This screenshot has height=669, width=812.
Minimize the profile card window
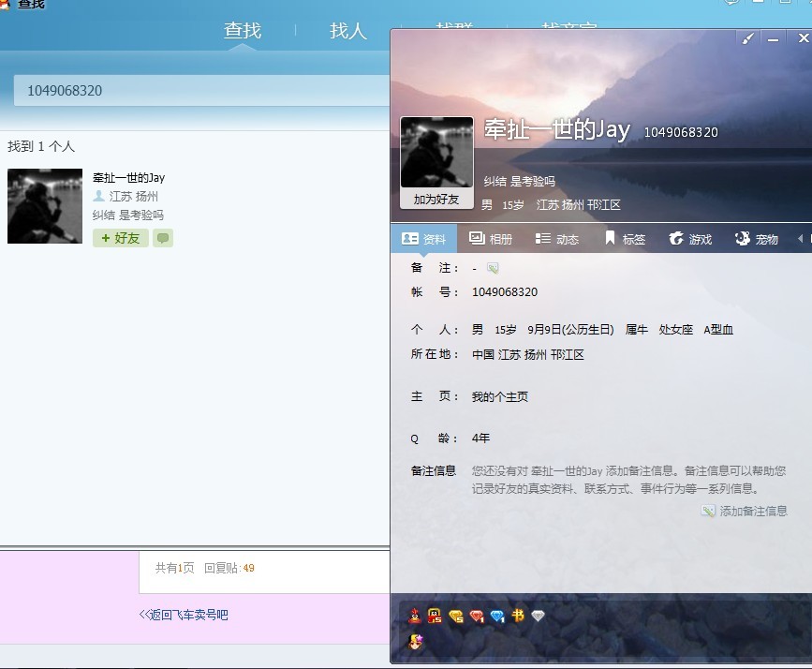774,38
